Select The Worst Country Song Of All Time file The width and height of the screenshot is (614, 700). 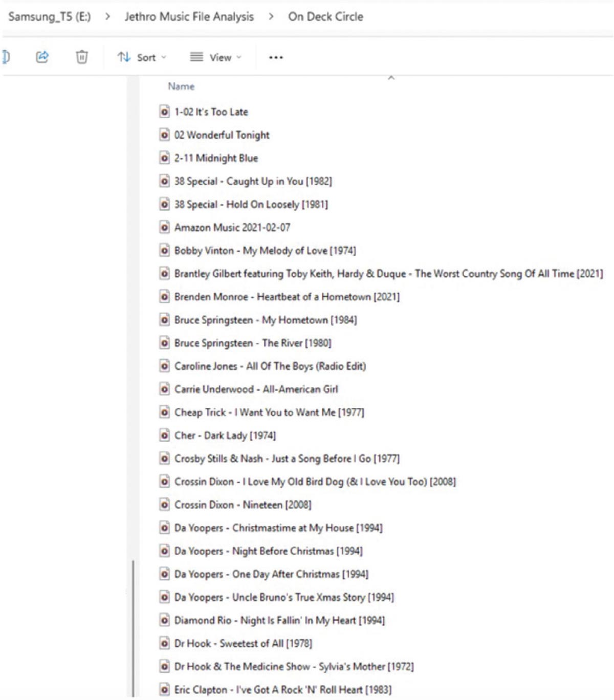click(389, 274)
